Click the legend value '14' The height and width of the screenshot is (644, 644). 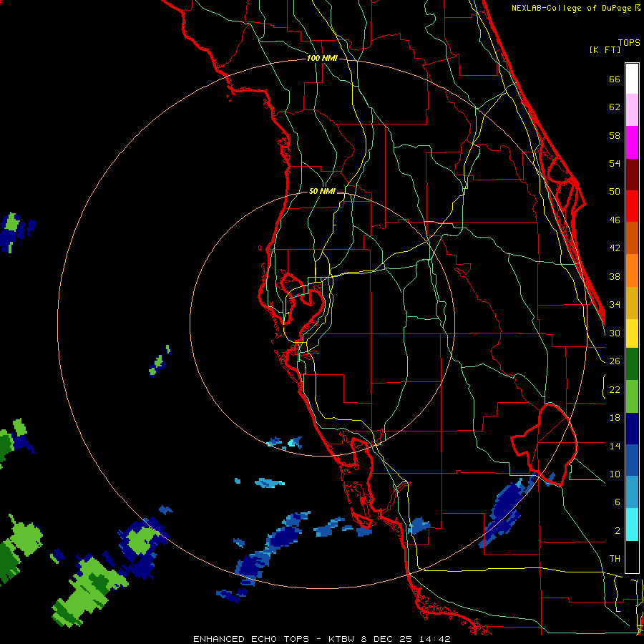pos(615,446)
